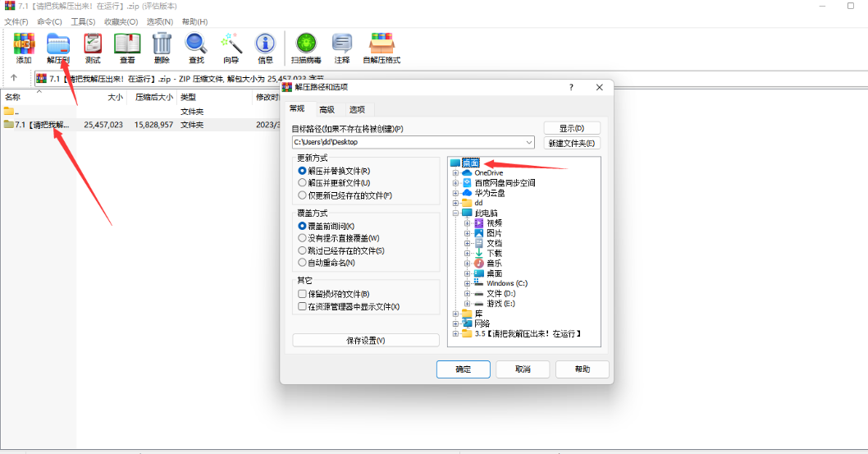The width and height of the screenshot is (868, 454).
Task: Click the 查找 (Find) magnifier icon
Action: 196,48
